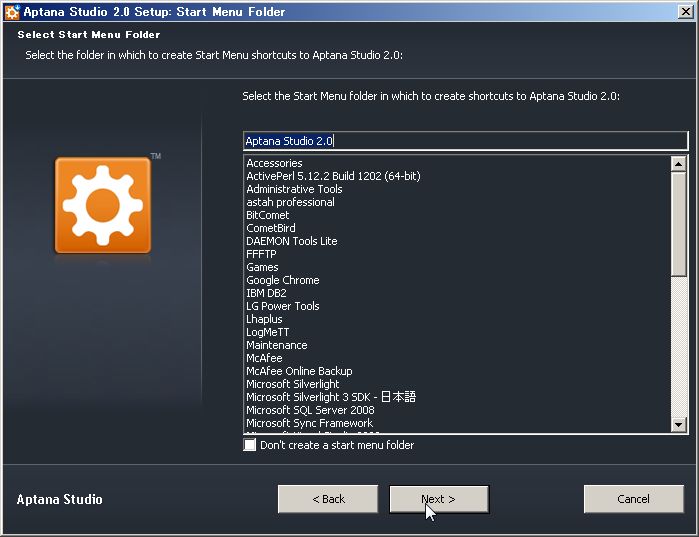Screen dimensions: 699x537
Task: Click the Aptana icon in the title bar
Action: coord(12,12)
